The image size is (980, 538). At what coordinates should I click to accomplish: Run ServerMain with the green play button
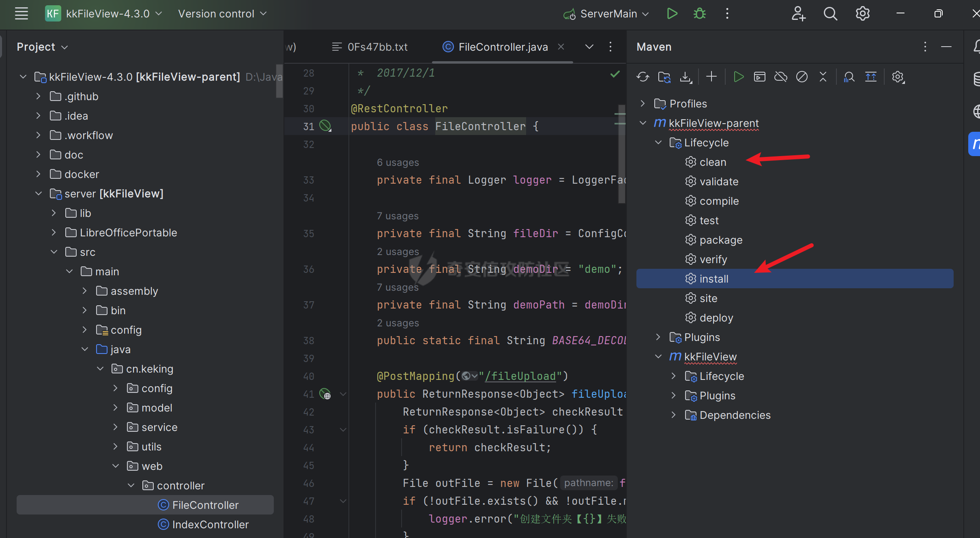point(672,14)
